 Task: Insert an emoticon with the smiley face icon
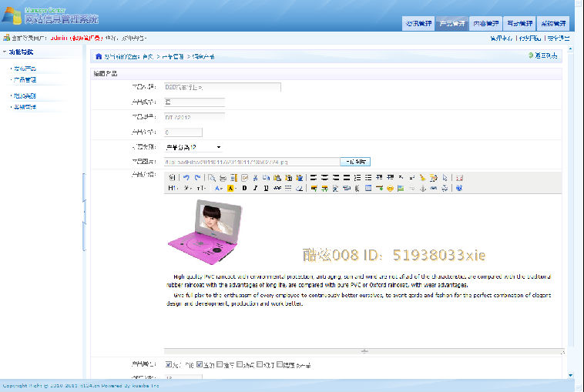click(x=390, y=189)
